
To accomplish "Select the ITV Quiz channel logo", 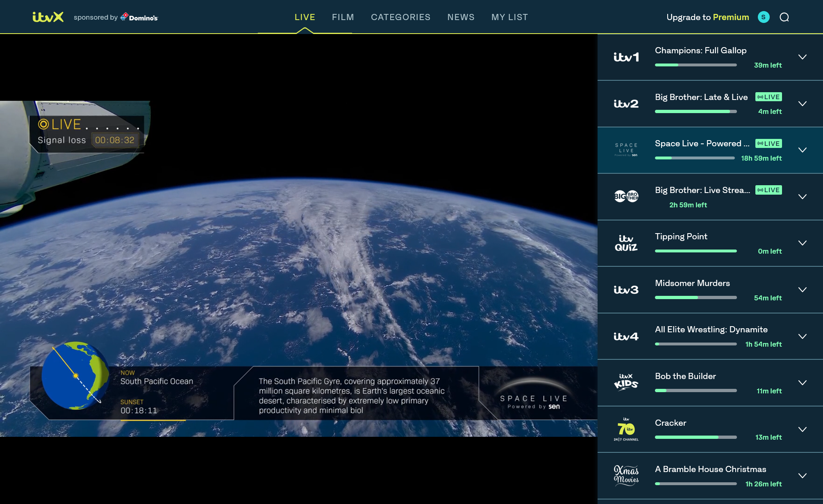I will click(x=626, y=243).
